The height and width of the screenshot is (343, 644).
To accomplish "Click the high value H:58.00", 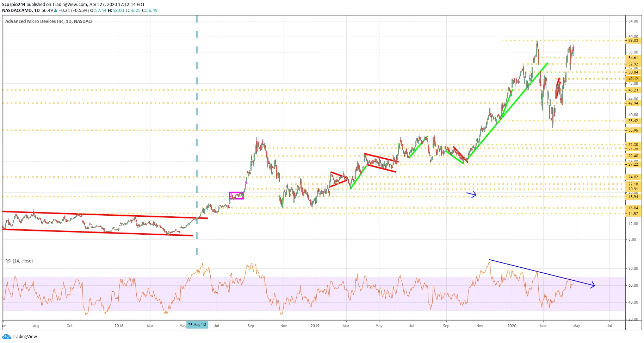I will pyautogui.click(x=116, y=11).
